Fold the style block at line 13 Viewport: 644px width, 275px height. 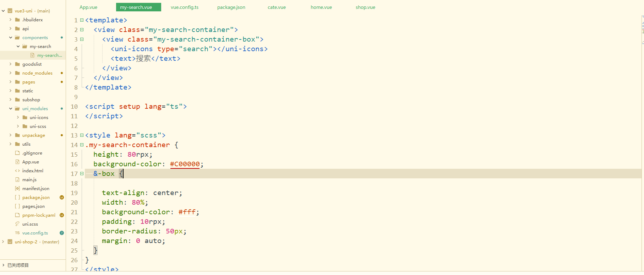pos(82,135)
